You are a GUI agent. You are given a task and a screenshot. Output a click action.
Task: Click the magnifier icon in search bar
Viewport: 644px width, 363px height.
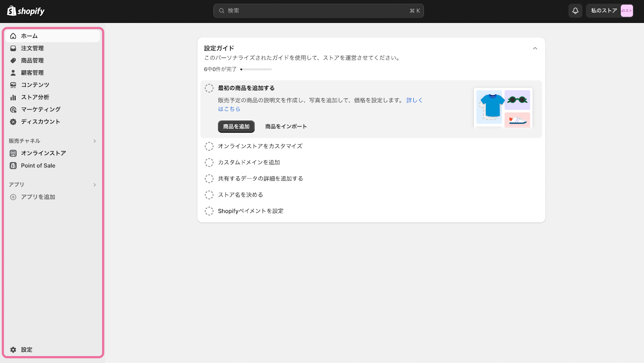click(x=221, y=11)
